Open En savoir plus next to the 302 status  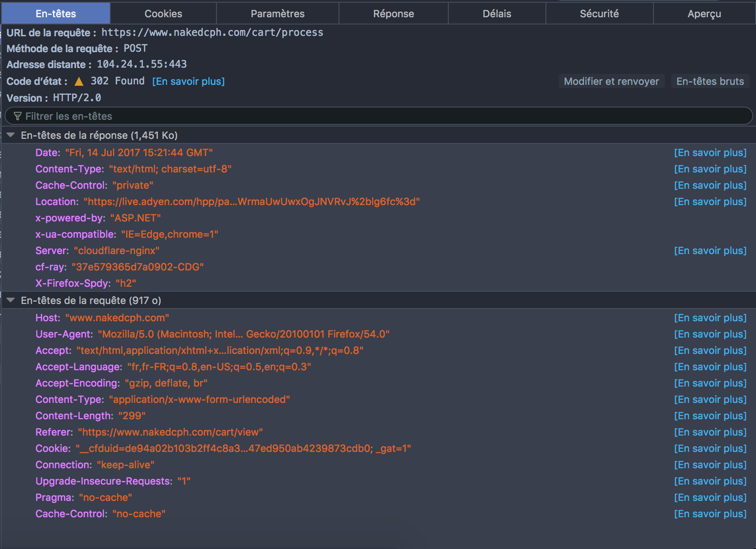pyautogui.click(x=189, y=81)
